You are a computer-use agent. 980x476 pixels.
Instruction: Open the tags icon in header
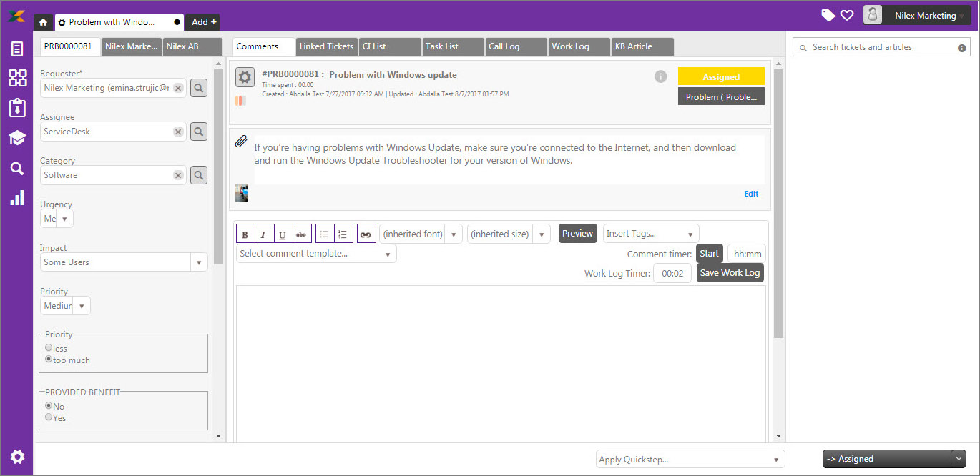pos(828,15)
